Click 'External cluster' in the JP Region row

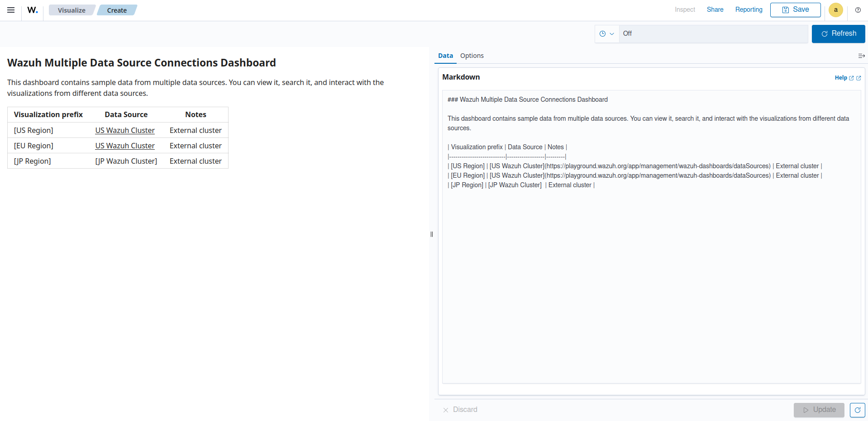tap(196, 161)
